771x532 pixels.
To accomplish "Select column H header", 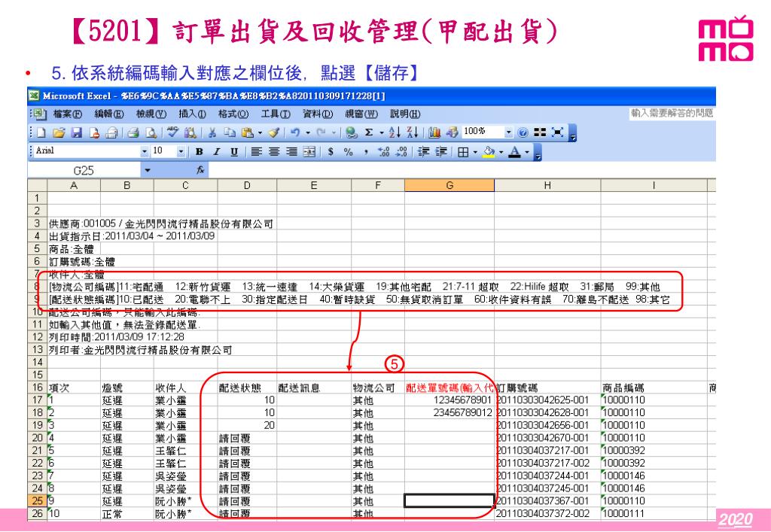I will click(547, 185).
